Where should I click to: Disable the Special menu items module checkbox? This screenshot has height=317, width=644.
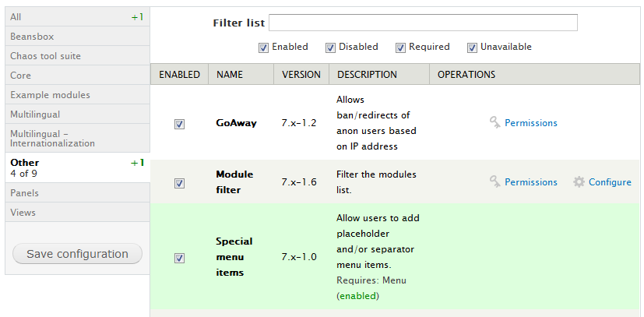(179, 258)
